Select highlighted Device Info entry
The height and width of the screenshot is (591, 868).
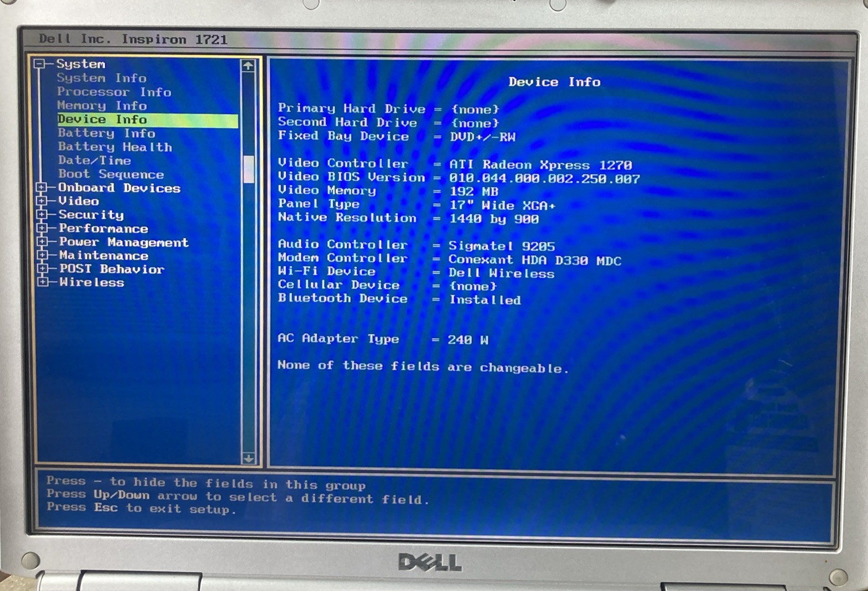(x=148, y=120)
